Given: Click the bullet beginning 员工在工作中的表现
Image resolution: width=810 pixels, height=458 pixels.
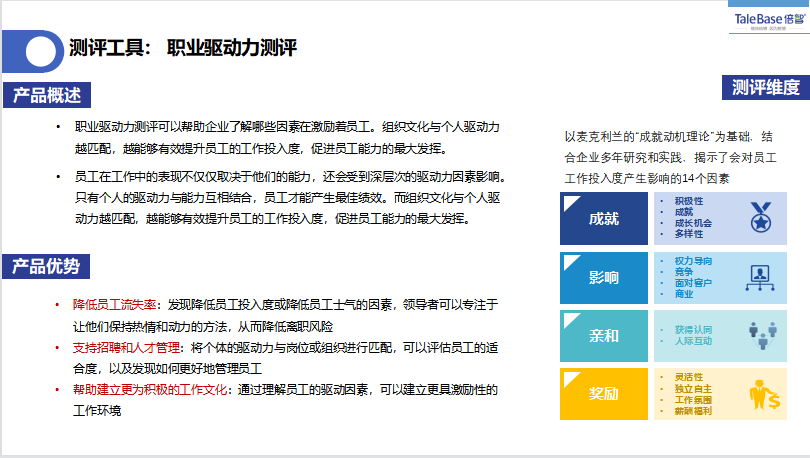Looking at the screenshot, I should pyautogui.click(x=290, y=198).
